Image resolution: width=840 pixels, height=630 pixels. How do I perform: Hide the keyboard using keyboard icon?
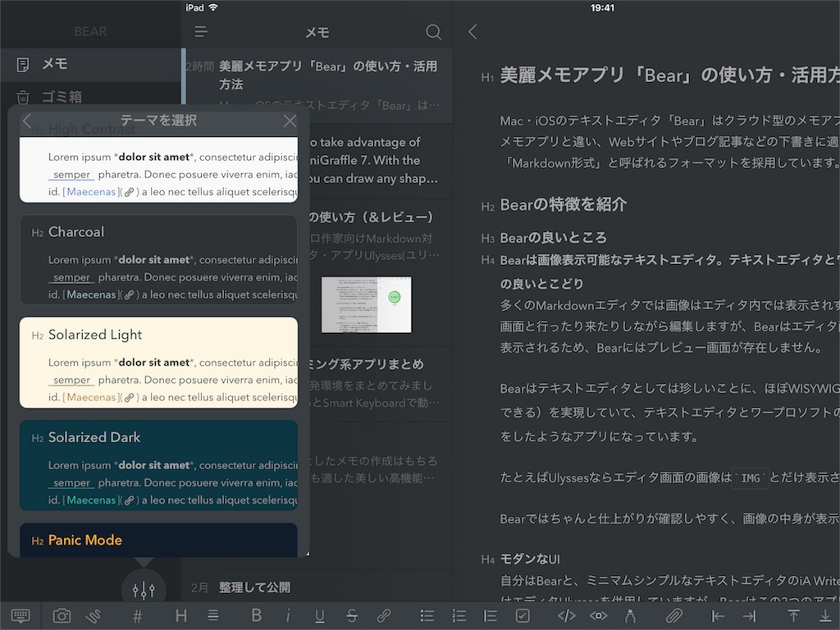(x=21, y=615)
